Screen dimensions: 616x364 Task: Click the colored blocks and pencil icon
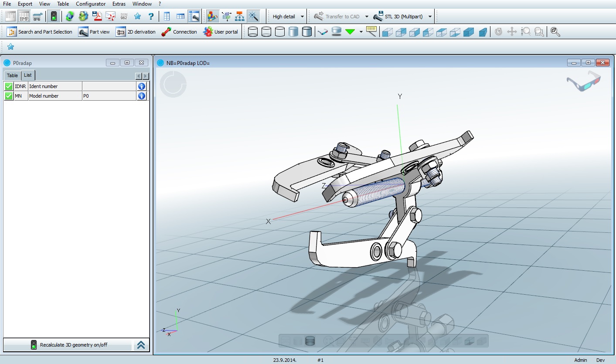tap(212, 17)
